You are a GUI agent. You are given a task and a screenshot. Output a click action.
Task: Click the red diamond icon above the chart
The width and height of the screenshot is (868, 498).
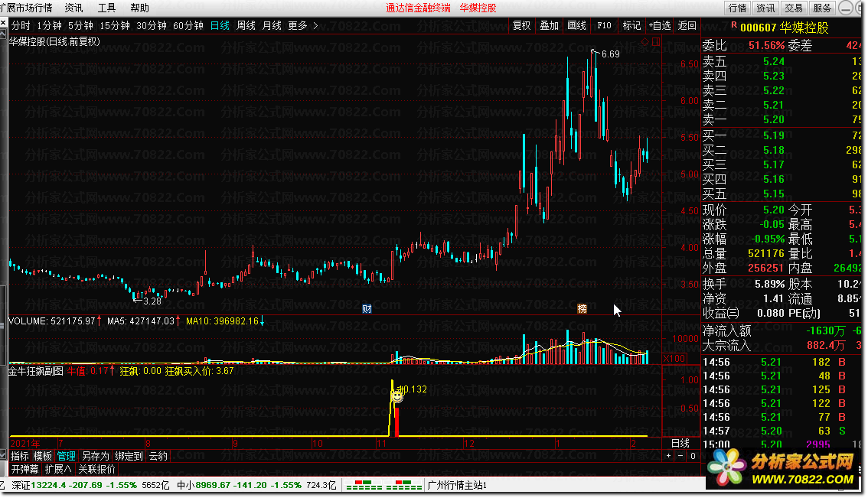coord(645,41)
